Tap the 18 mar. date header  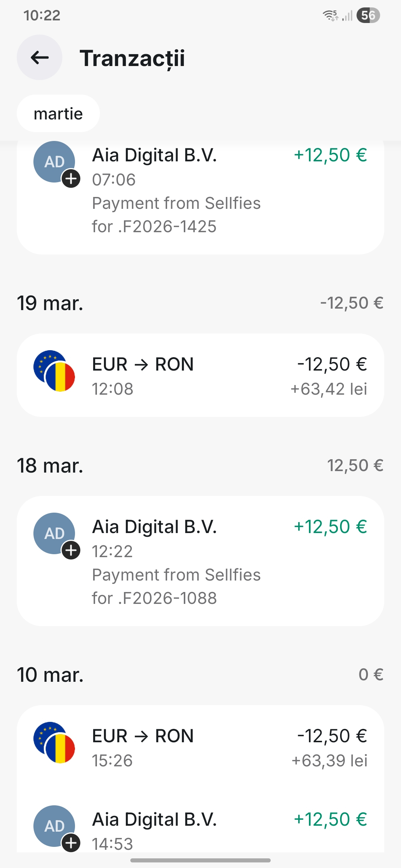50,466
